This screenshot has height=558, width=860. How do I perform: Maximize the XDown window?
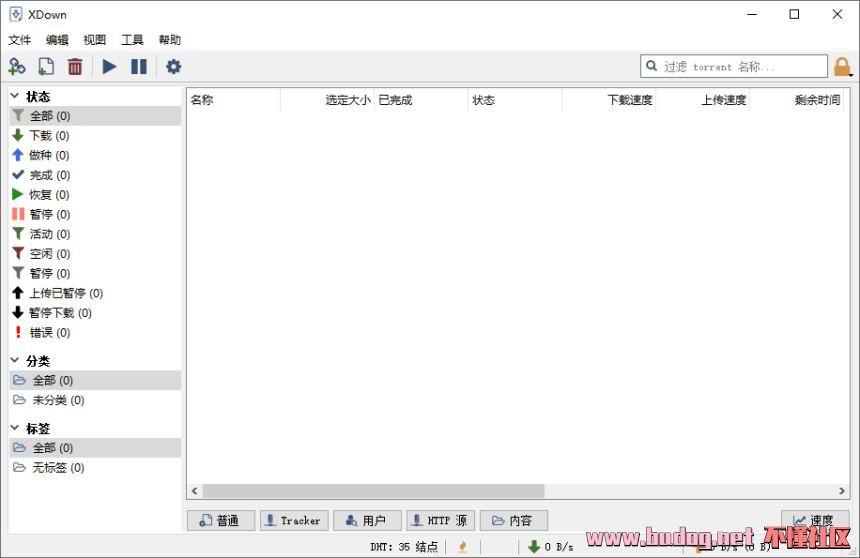point(794,14)
